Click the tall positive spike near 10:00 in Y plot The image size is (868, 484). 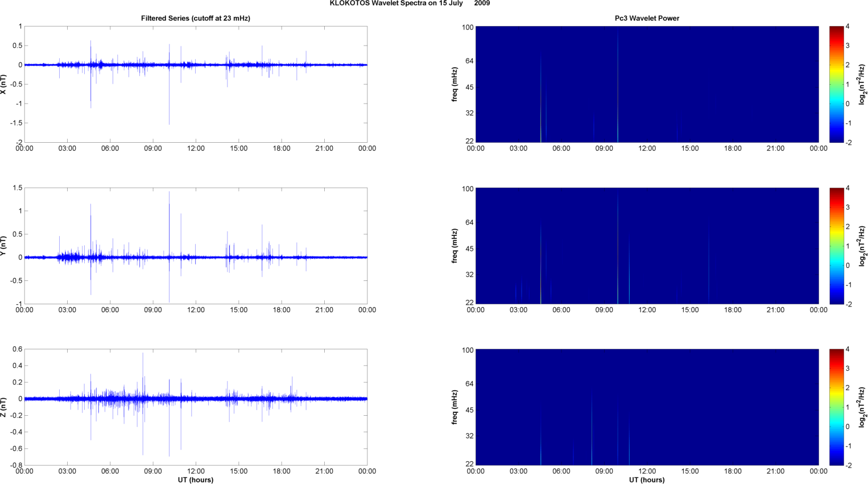(169, 225)
